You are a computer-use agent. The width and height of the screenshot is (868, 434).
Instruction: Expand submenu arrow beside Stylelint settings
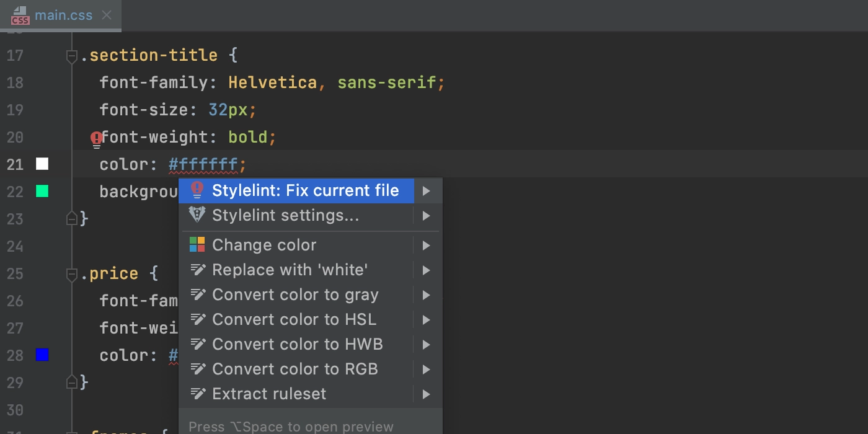pos(427,216)
